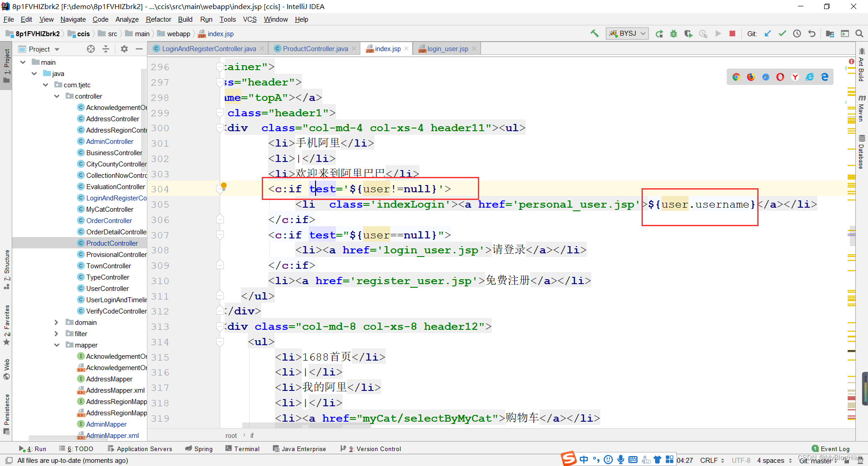Open Application Servers tool window
This screenshot has height=466, width=868.
[140, 449]
